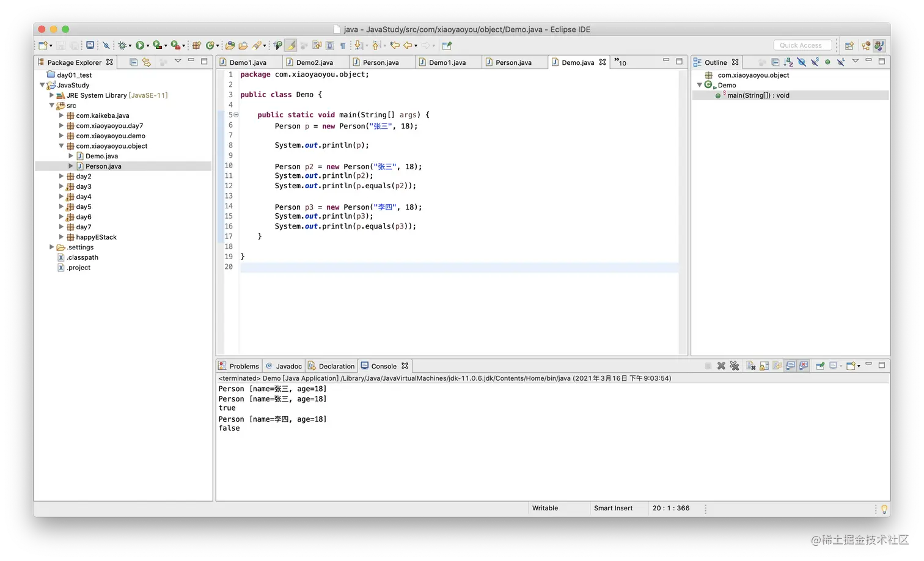The width and height of the screenshot is (924, 561).
Task: Toggle Hide Fields in Outline
Action: pos(802,62)
